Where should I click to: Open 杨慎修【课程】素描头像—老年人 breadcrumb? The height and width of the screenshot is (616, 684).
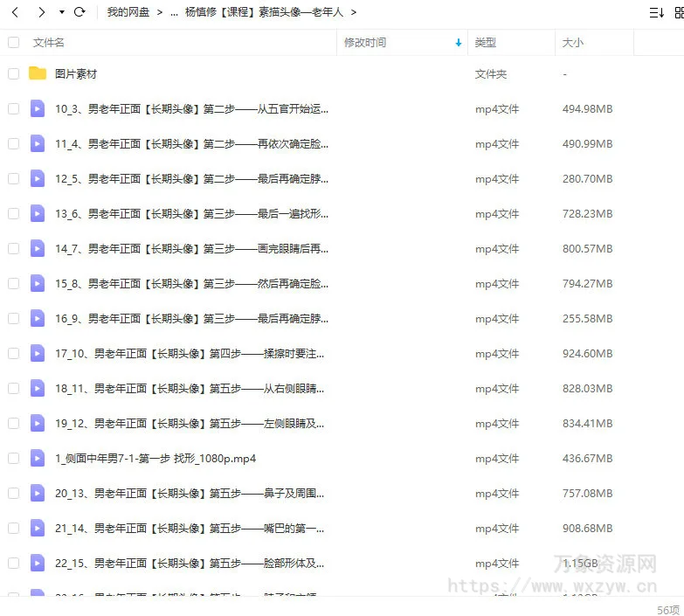265,12
